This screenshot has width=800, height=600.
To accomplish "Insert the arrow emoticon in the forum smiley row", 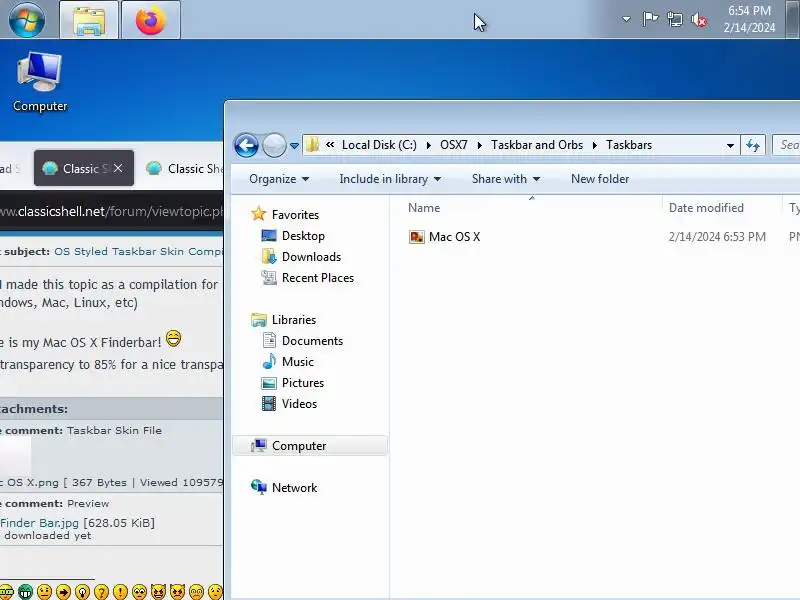I will pyautogui.click(x=63, y=592).
